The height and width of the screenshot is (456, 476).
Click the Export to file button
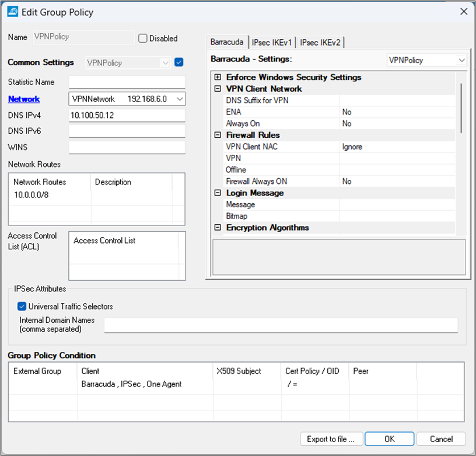click(331, 439)
